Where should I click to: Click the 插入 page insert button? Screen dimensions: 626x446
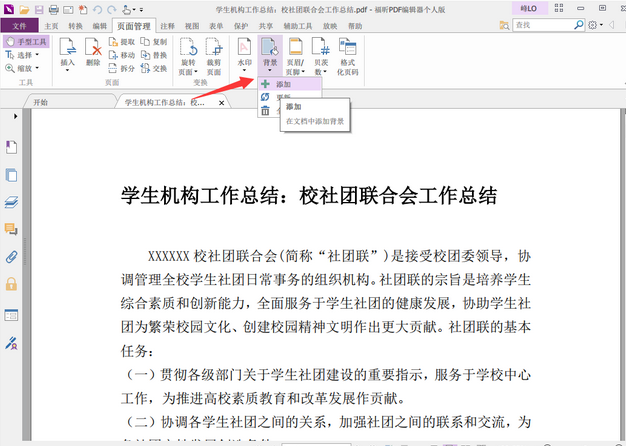pos(67,55)
